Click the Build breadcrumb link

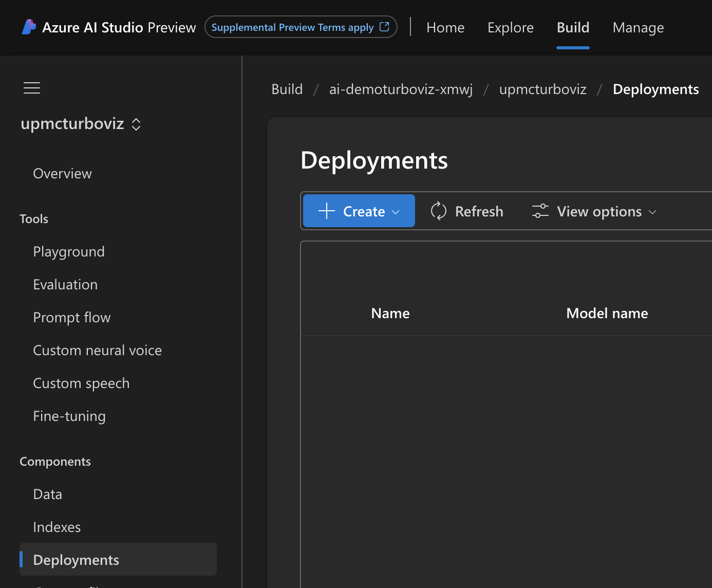[287, 89]
